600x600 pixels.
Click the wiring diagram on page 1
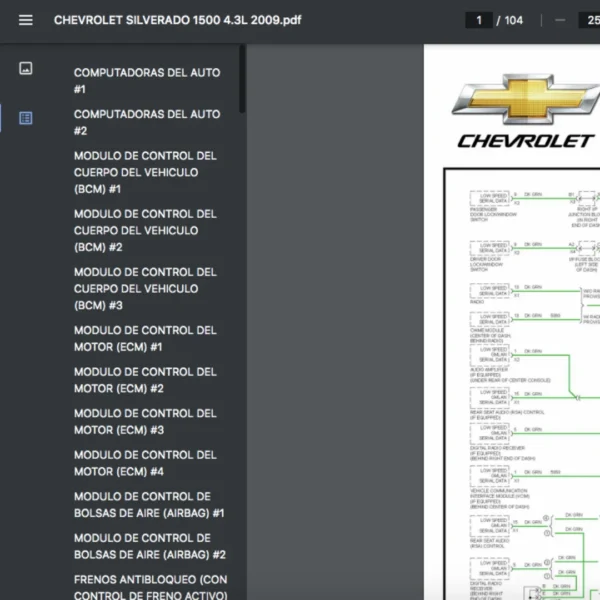coord(523,384)
